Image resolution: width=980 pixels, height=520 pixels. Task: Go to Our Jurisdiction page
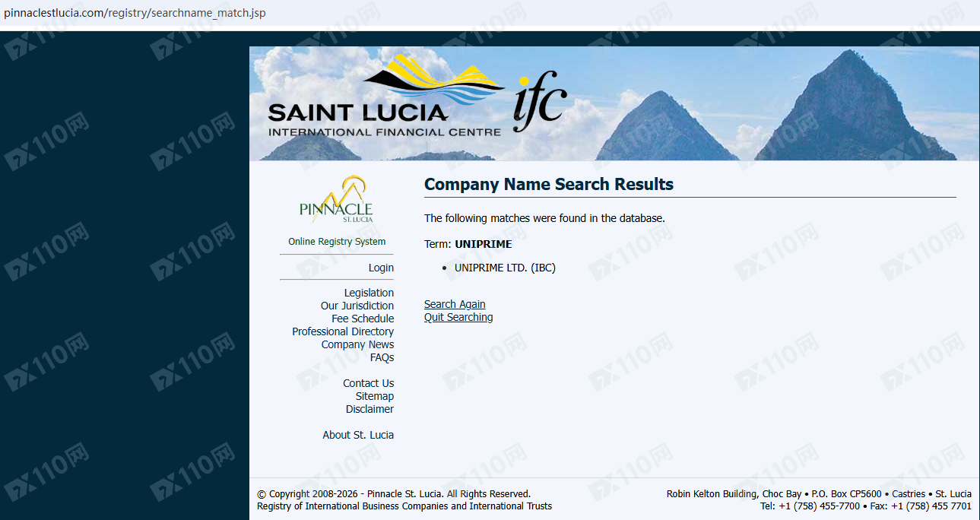pyautogui.click(x=357, y=306)
